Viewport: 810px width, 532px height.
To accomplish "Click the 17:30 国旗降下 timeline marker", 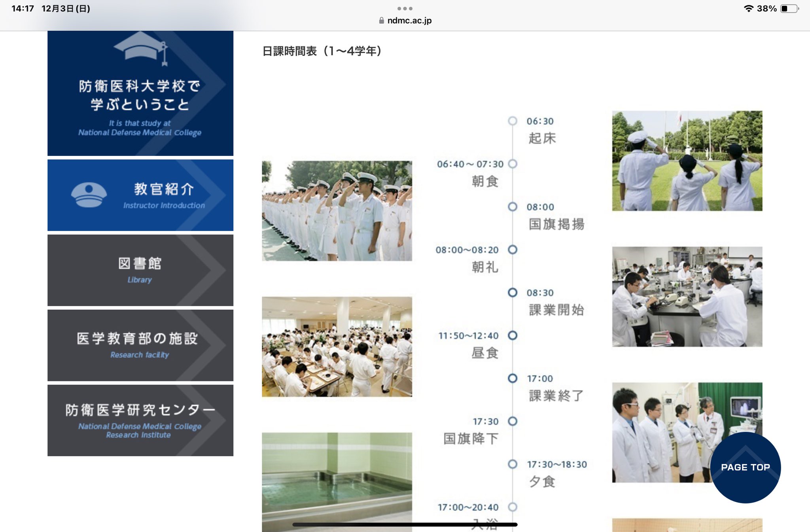I will [x=513, y=421].
